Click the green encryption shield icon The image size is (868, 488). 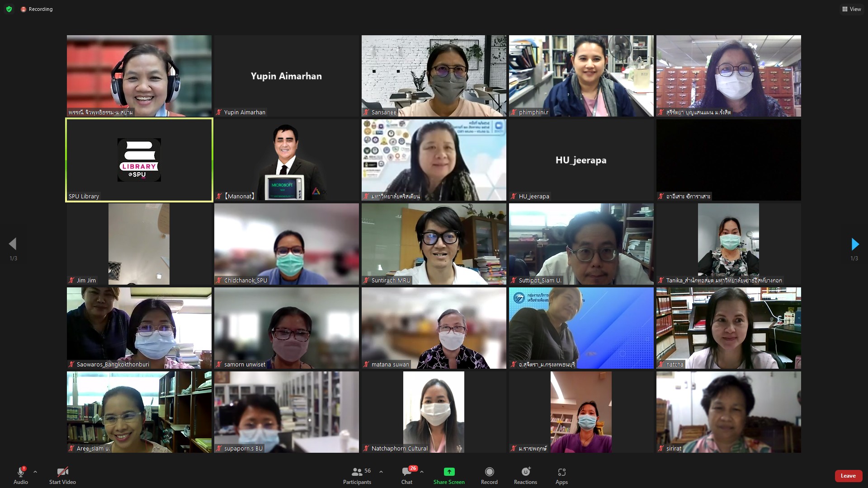tap(9, 9)
